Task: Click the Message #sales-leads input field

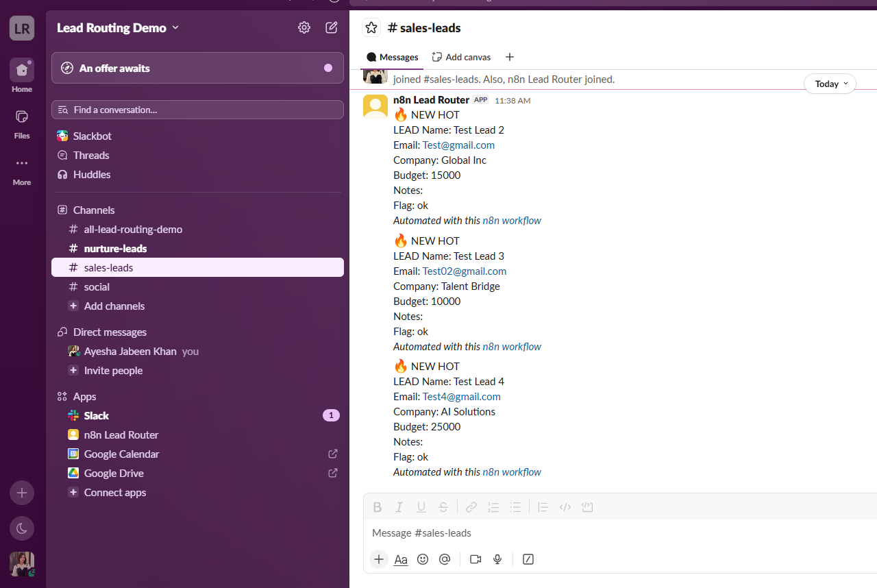Action: point(621,533)
